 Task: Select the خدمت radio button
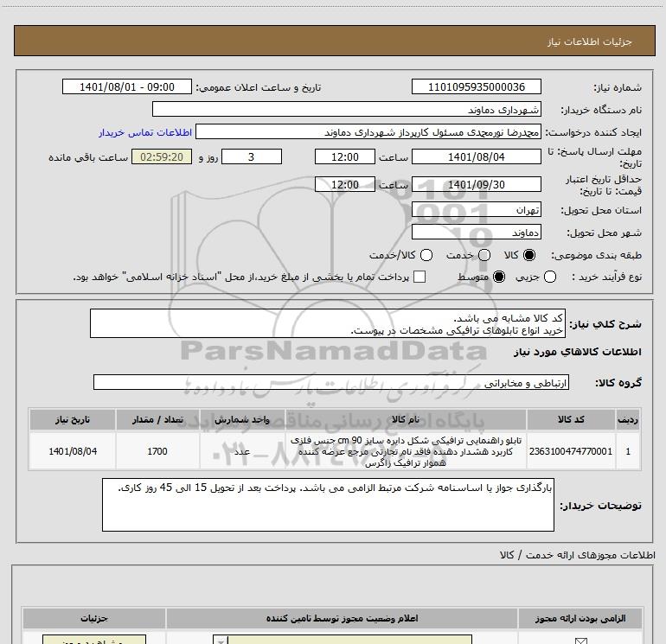point(484,255)
